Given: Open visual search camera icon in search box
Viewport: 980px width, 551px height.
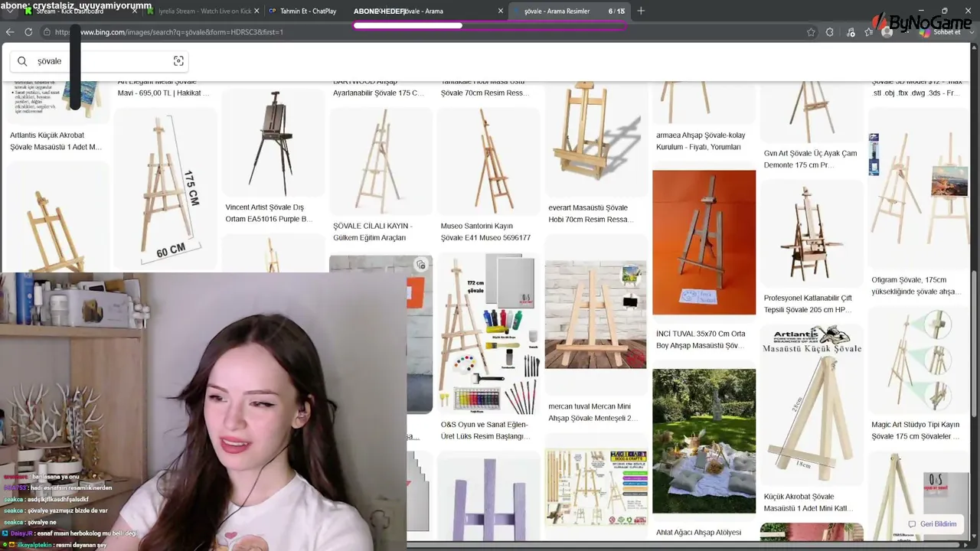Looking at the screenshot, I should point(178,61).
